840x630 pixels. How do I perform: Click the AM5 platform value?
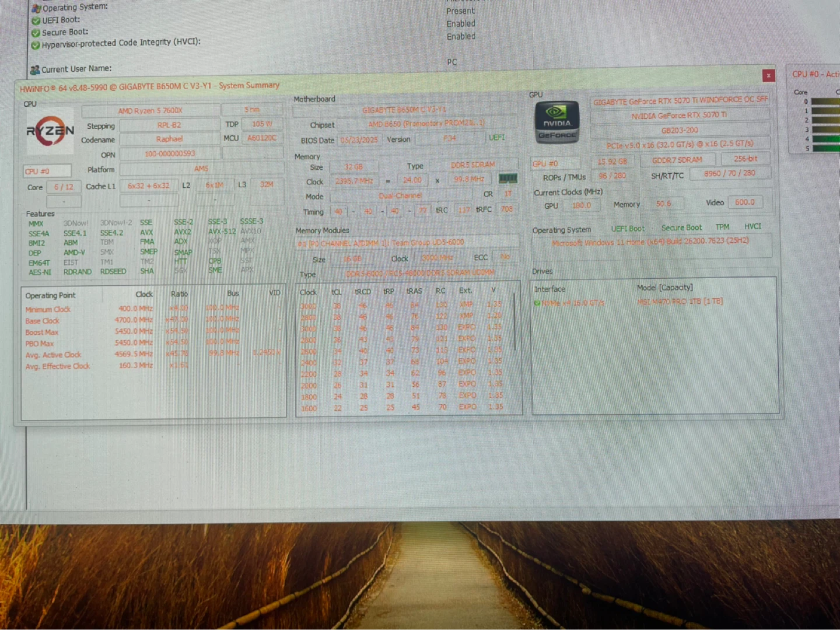201,169
